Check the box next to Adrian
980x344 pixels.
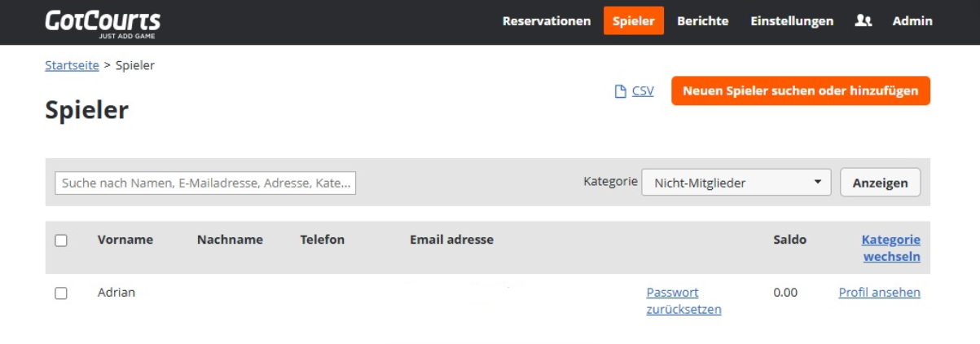click(61, 293)
